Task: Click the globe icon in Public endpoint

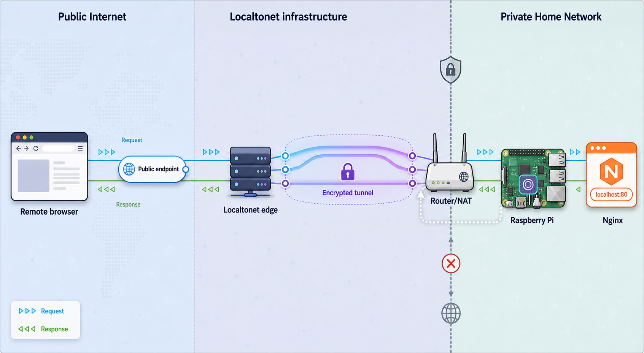Action: [x=129, y=169]
